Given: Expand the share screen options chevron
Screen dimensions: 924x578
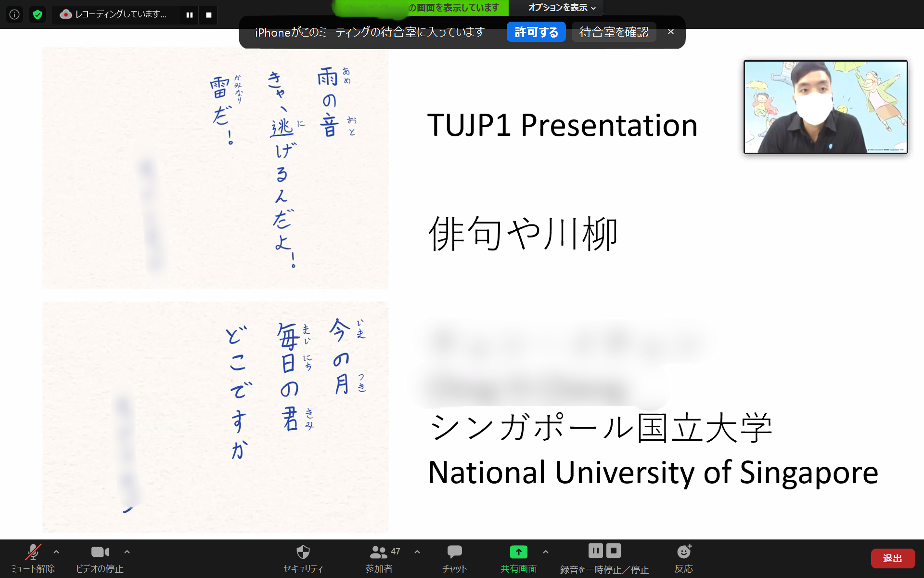Looking at the screenshot, I should click(546, 552).
